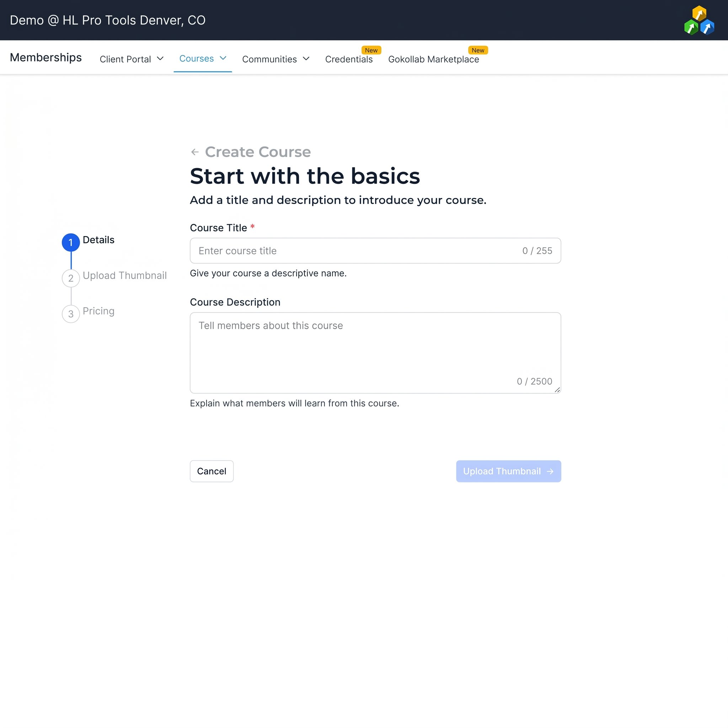Expand the Communities dropdown

tap(276, 59)
